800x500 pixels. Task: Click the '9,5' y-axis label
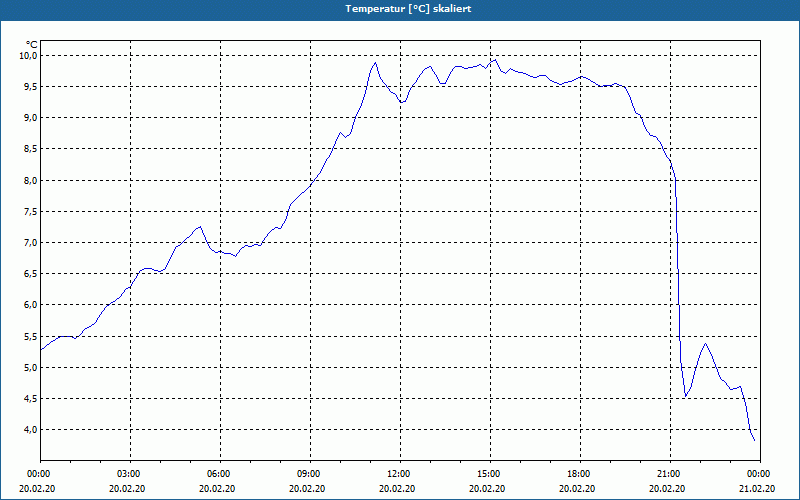click(31, 87)
